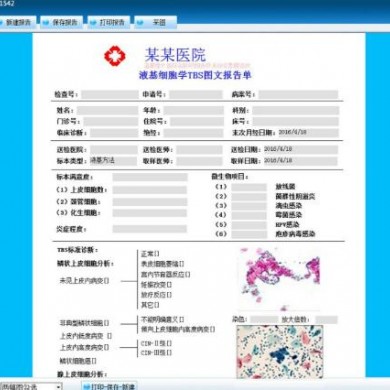This screenshot has width=390, height=390.
Task: Click the 采图 toolbar button
Action: pos(156,22)
